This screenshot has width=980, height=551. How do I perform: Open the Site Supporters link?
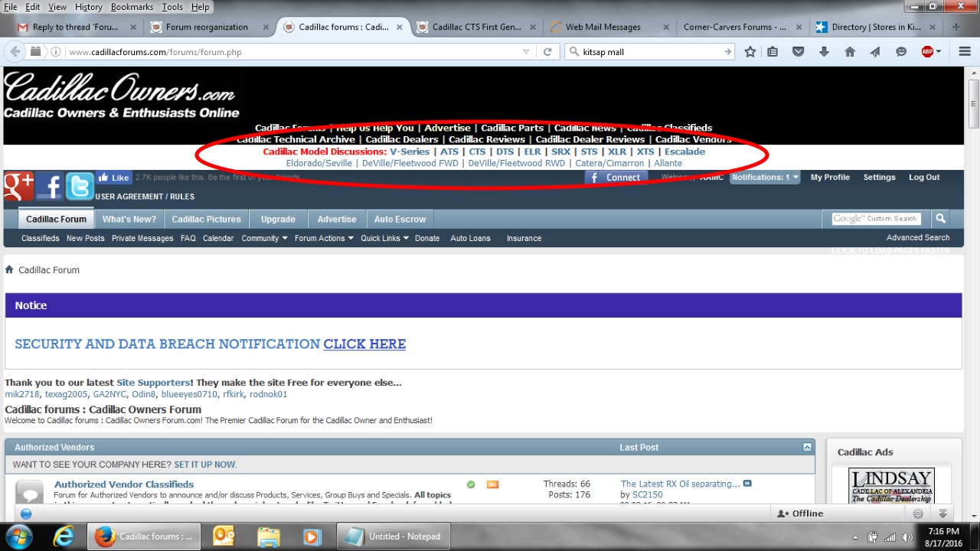(x=153, y=382)
